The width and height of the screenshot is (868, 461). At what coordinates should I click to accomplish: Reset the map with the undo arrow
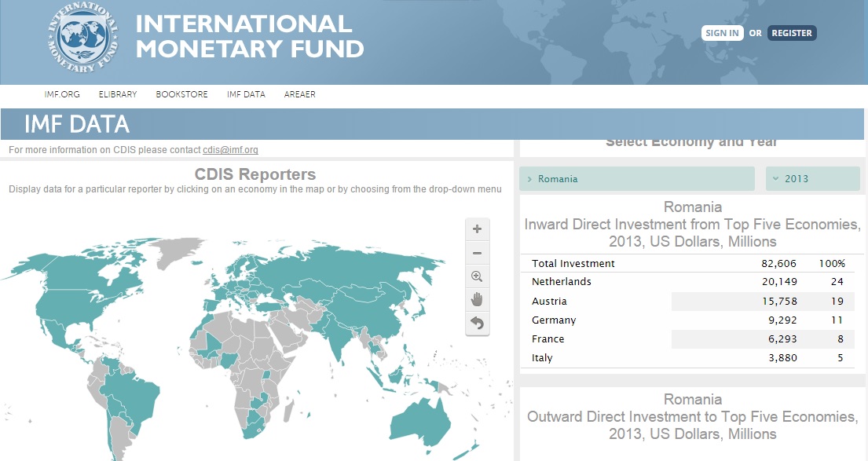pos(477,323)
